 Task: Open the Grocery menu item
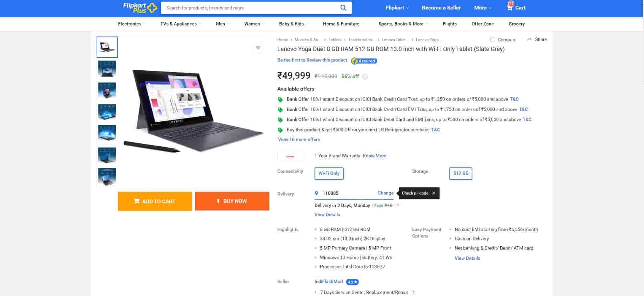click(x=516, y=24)
